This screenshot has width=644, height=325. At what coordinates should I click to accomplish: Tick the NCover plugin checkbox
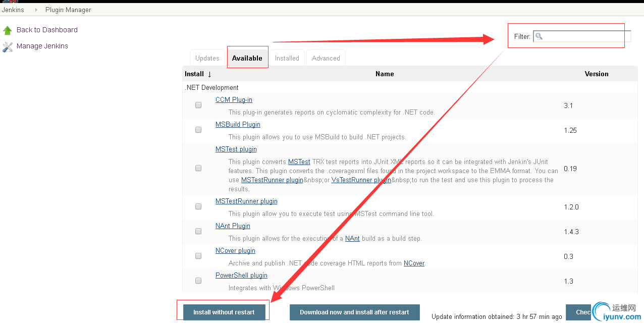pos(198,256)
